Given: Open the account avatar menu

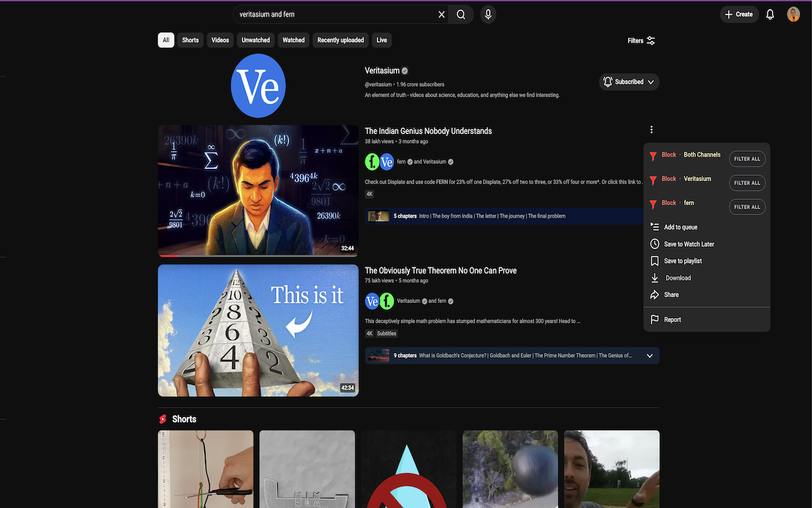Looking at the screenshot, I should (x=794, y=15).
